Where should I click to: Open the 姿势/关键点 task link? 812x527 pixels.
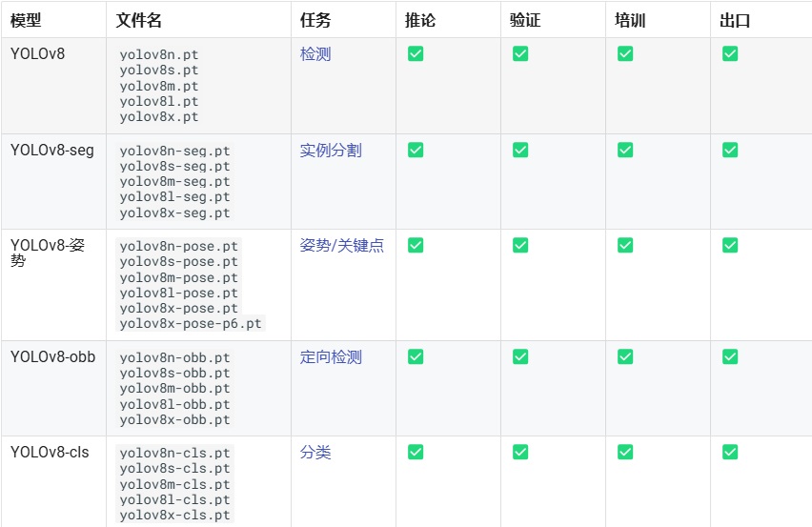(x=342, y=245)
